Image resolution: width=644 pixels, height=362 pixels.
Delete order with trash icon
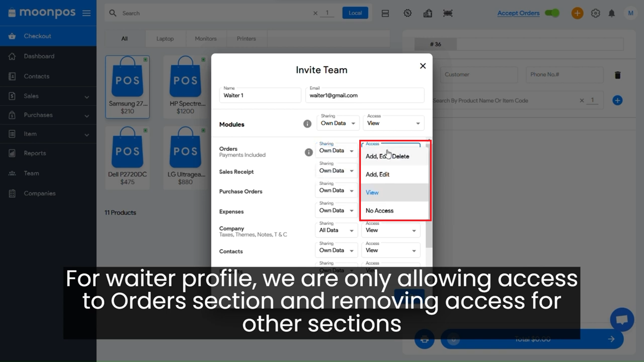618,75
